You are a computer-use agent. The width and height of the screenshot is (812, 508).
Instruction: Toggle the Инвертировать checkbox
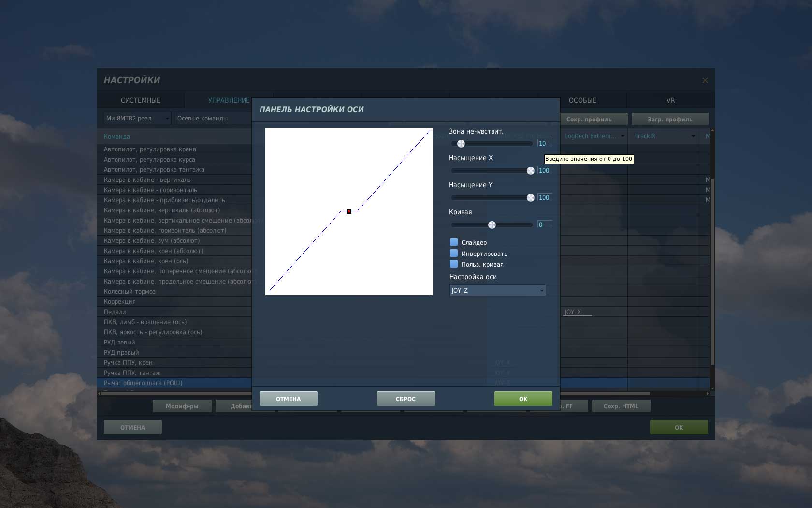tap(454, 253)
